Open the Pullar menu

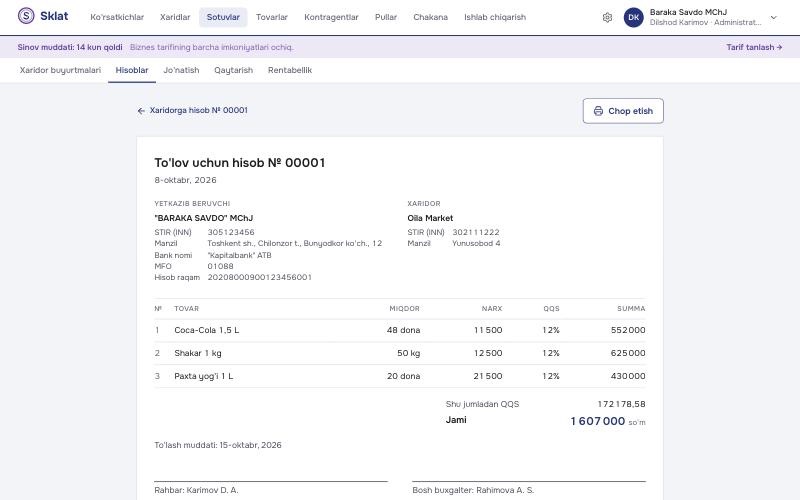[386, 17]
